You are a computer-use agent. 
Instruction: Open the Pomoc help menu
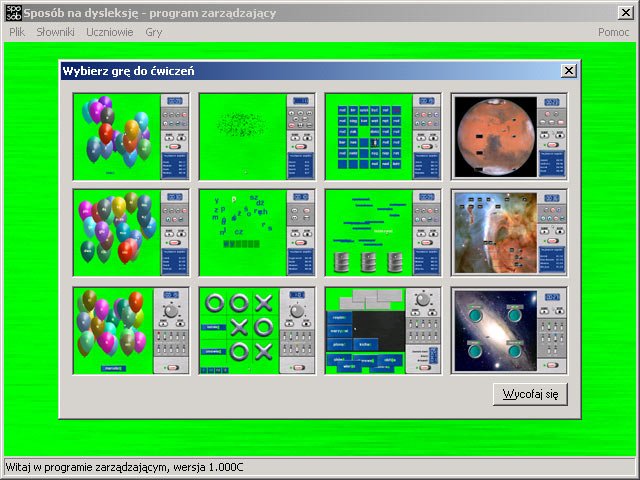(613, 32)
